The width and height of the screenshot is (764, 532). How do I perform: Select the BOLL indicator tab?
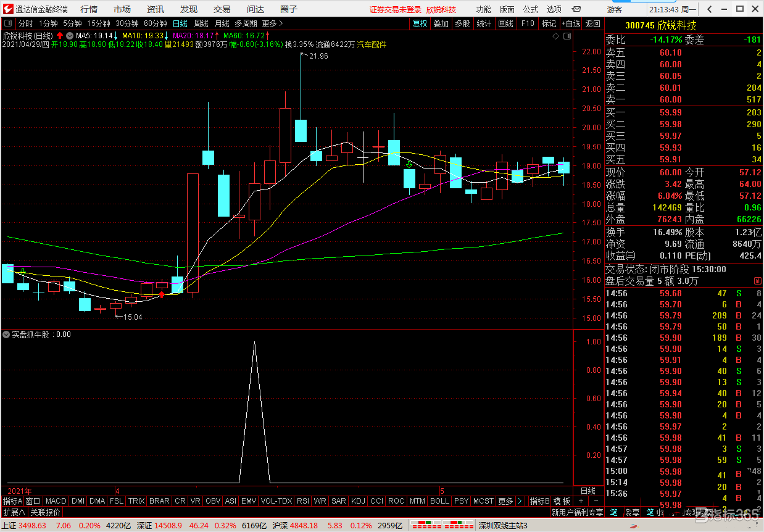(x=439, y=501)
